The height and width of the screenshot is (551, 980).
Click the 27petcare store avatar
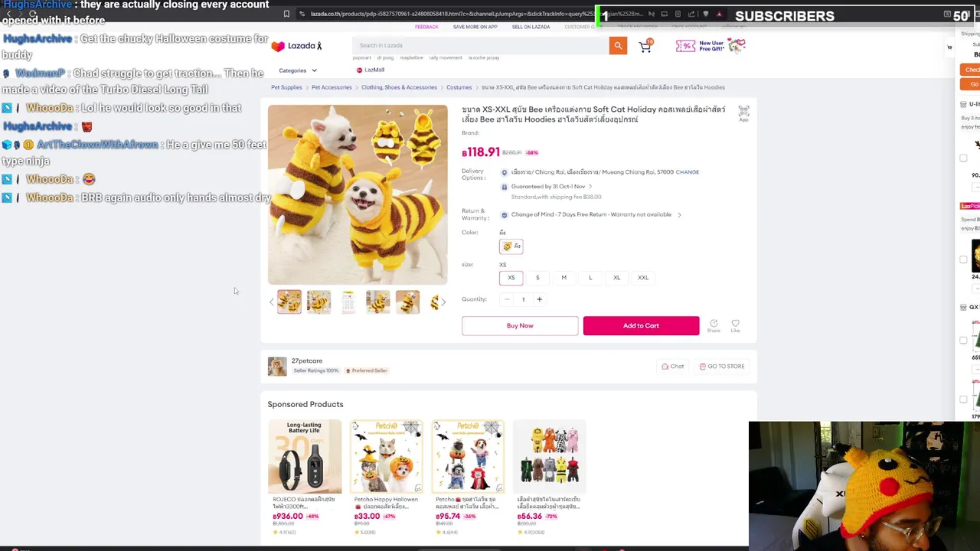click(277, 367)
